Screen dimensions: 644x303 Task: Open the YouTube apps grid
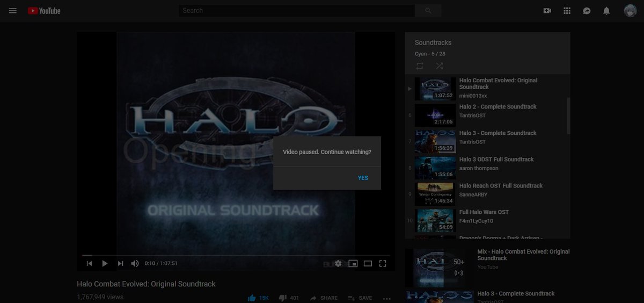coord(567,11)
